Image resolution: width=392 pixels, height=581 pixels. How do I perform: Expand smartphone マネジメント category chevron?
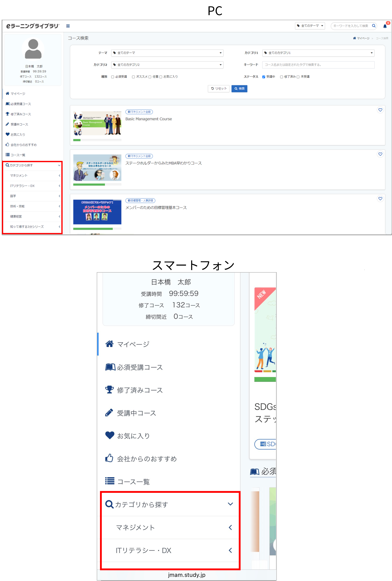pos(230,527)
